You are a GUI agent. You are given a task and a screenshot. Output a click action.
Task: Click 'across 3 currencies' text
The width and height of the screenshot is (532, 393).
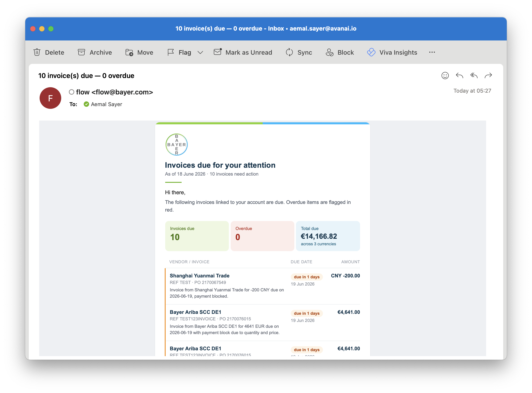pos(318,244)
